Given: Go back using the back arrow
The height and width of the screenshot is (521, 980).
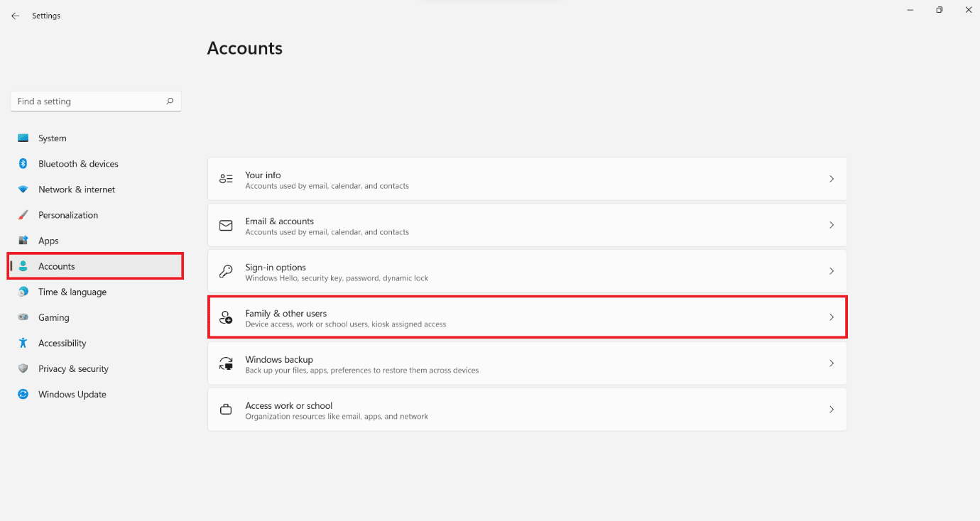Looking at the screenshot, I should pos(15,16).
